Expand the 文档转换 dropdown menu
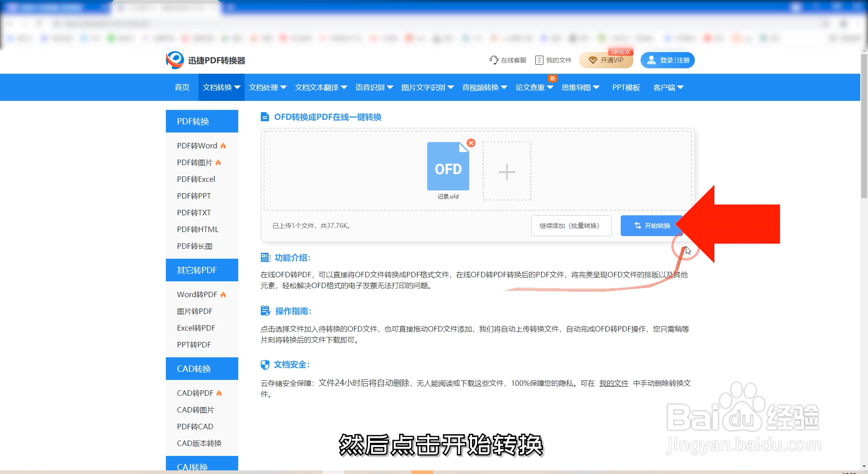The width and height of the screenshot is (868, 474). (x=221, y=87)
